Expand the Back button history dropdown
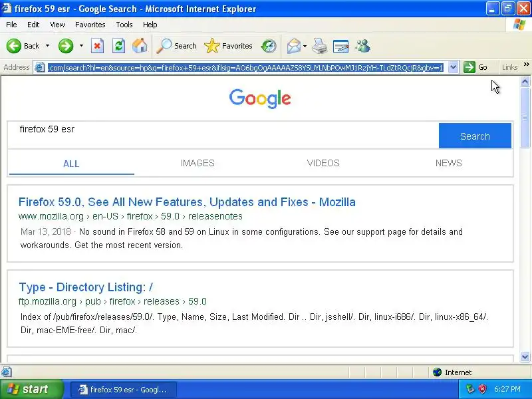 tap(47, 46)
